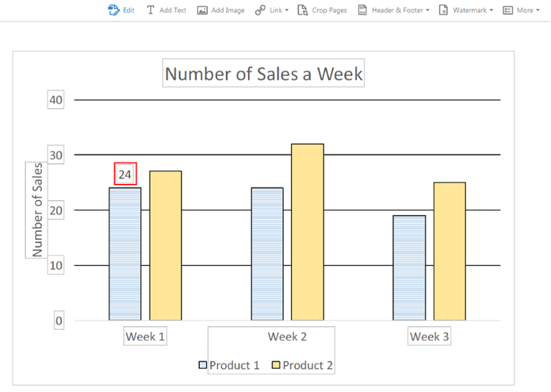Open the More dropdown arrow
Image resolution: width=551 pixels, height=392 pixels.
[538, 10]
